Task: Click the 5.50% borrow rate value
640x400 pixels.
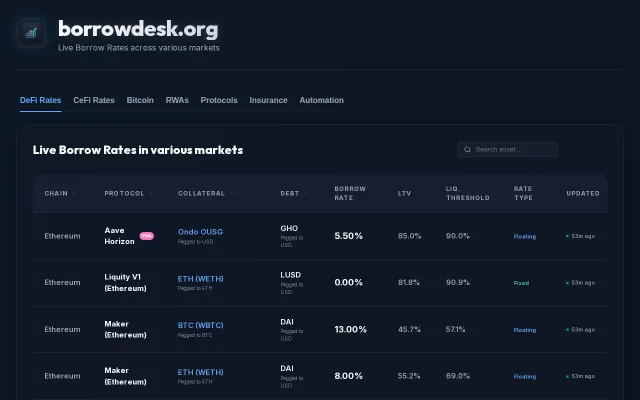Action: pos(348,236)
